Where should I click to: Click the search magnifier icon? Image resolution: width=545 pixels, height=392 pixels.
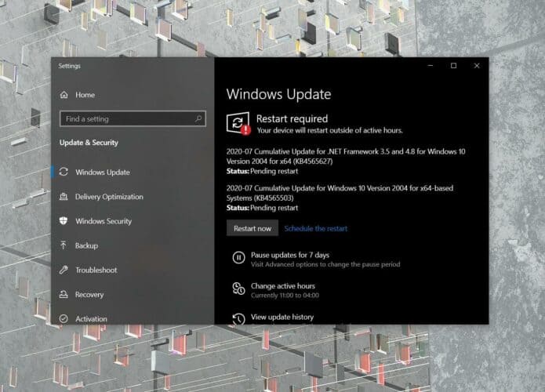point(198,118)
